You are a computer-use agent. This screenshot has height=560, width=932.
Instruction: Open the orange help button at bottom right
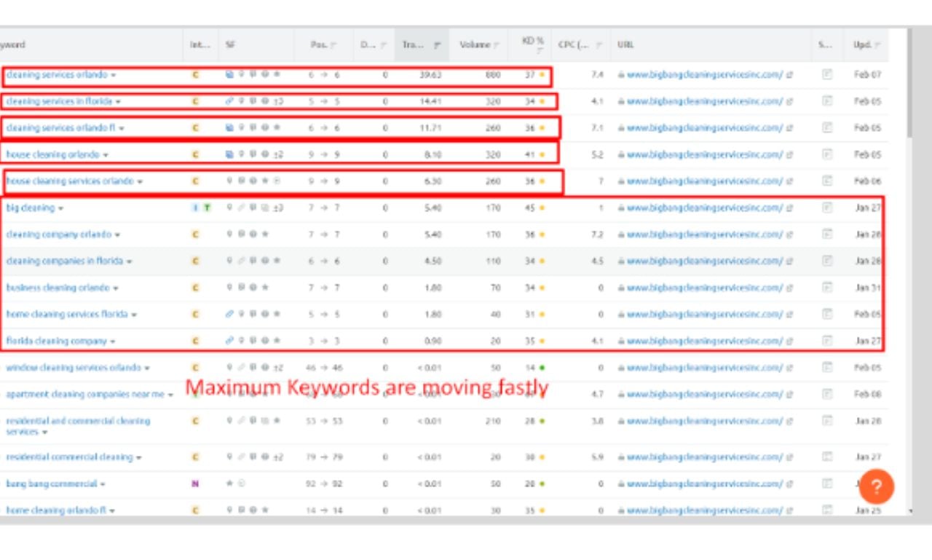tap(877, 486)
